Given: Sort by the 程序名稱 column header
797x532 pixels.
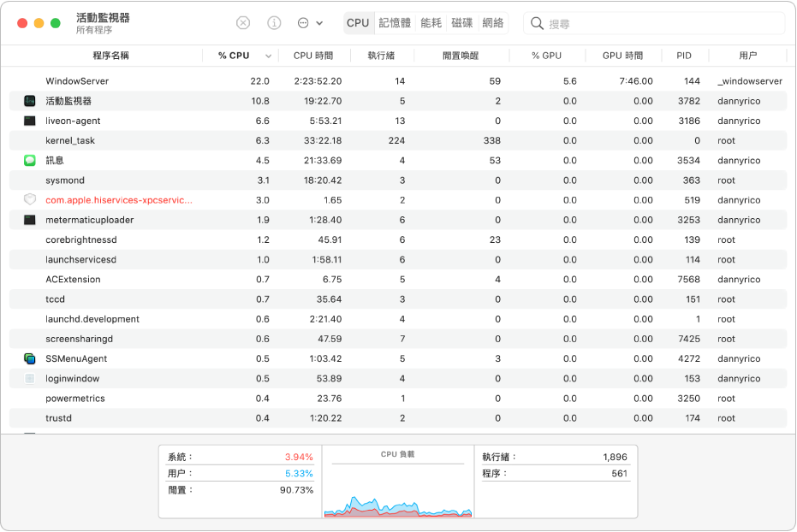Looking at the screenshot, I should coord(110,56).
